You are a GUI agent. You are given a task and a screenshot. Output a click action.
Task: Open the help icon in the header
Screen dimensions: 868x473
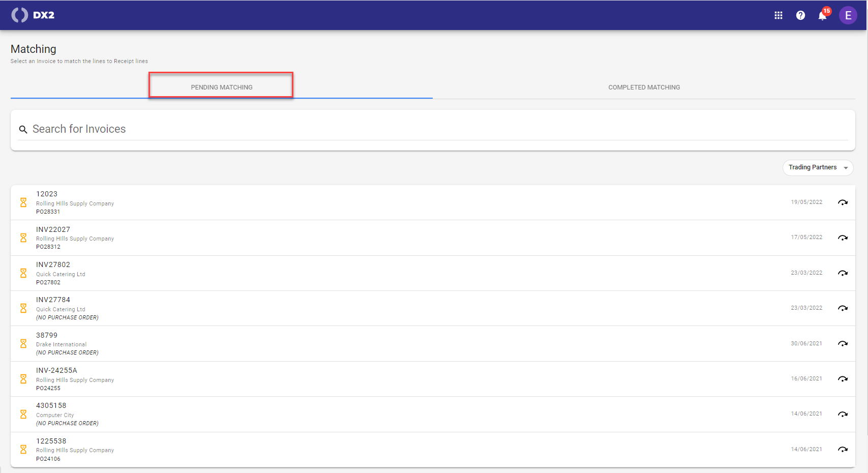pyautogui.click(x=800, y=15)
